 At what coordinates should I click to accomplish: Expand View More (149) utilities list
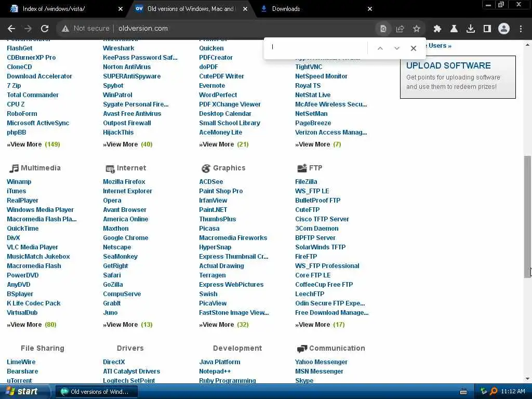(x=33, y=144)
